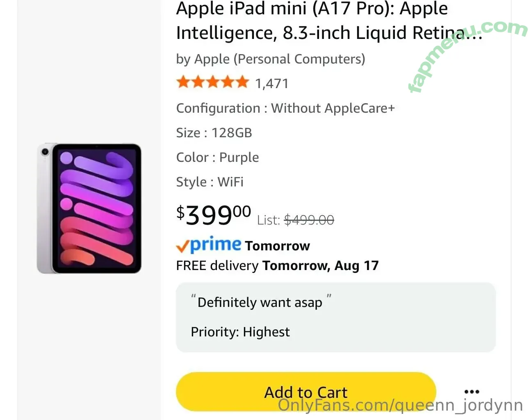
Task: Click the Color: Purple line
Action: click(x=217, y=157)
